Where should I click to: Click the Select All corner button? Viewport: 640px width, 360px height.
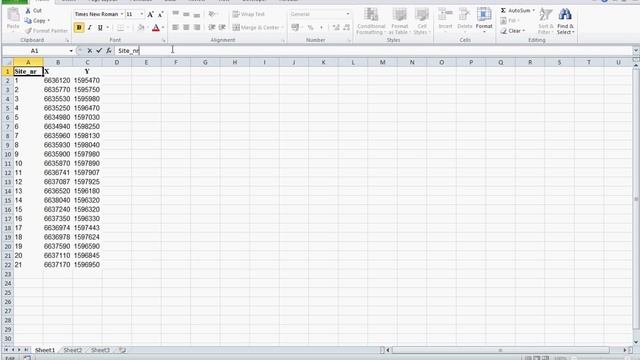7,62
